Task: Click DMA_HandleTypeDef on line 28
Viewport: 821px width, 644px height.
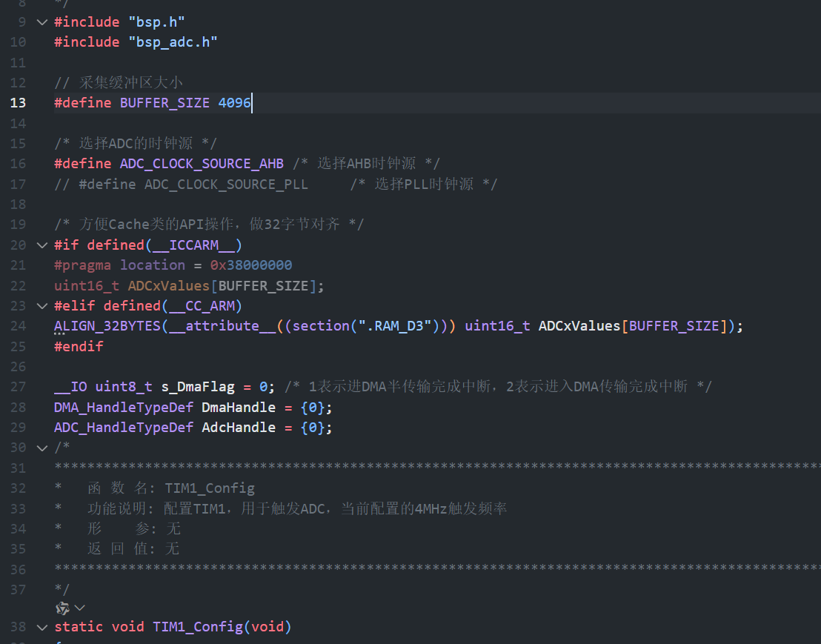Action: click(124, 408)
